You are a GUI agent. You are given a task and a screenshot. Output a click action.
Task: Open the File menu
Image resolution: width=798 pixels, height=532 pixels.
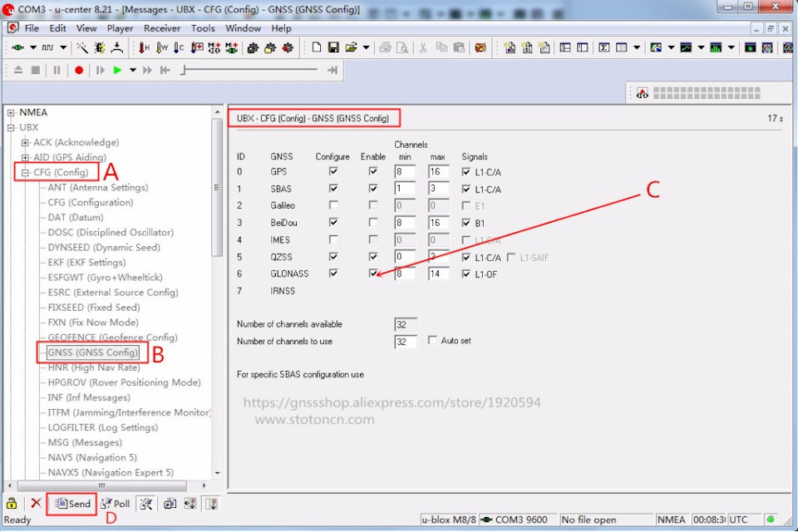tap(32, 28)
